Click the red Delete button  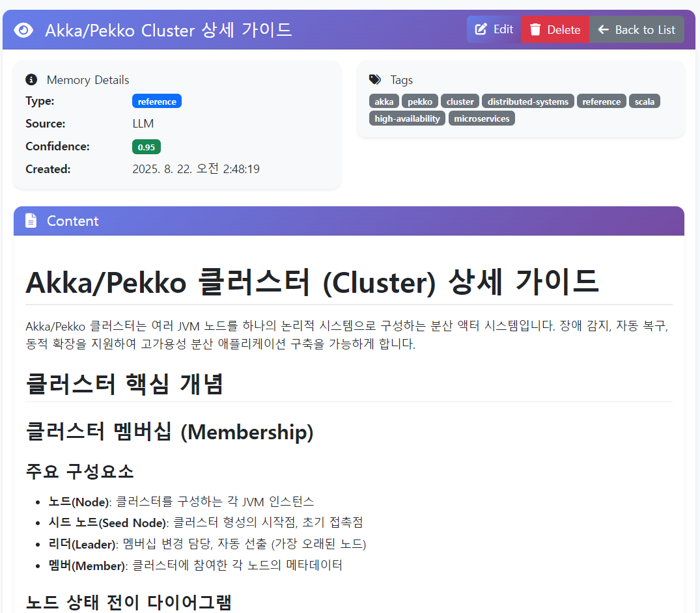pos(555,29)
